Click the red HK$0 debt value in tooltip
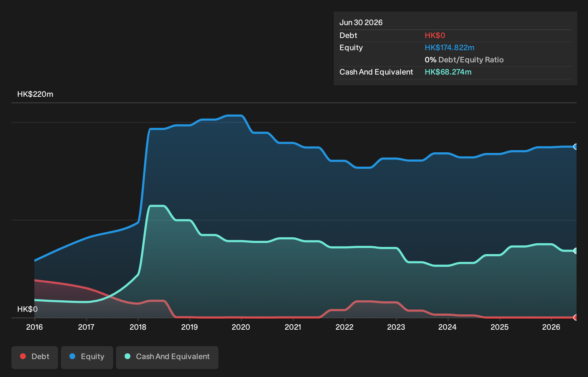 [x=435, y=35]
